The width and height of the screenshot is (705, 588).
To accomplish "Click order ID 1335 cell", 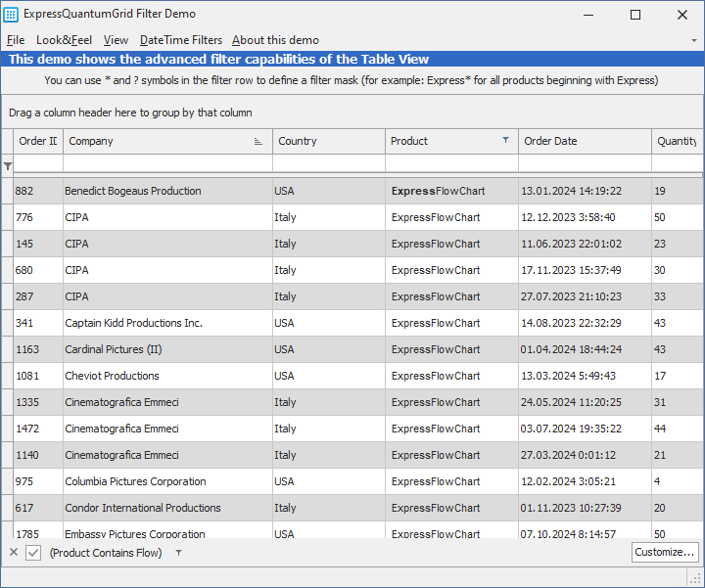I will 38,402.
